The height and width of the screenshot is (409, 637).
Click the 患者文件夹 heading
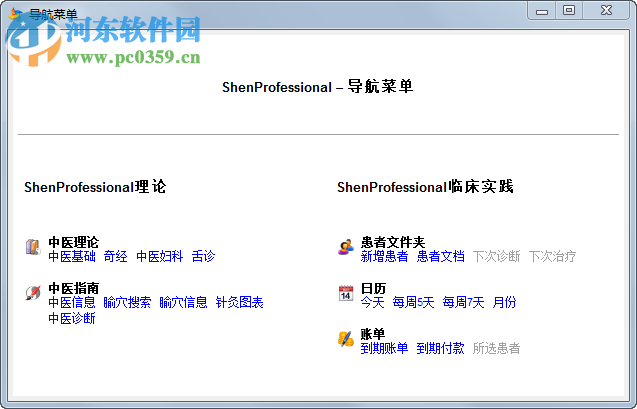pyautogui.click(x=393, y=242)
